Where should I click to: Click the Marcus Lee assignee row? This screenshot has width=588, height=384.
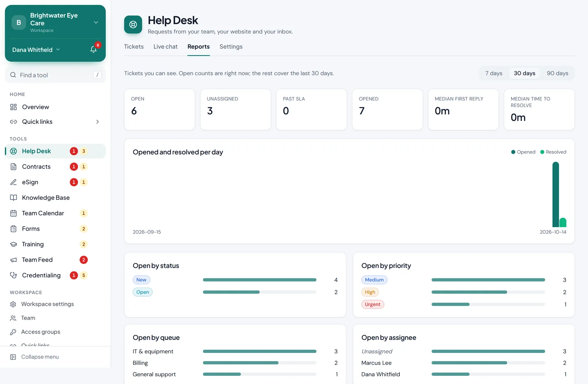(464, 363)
